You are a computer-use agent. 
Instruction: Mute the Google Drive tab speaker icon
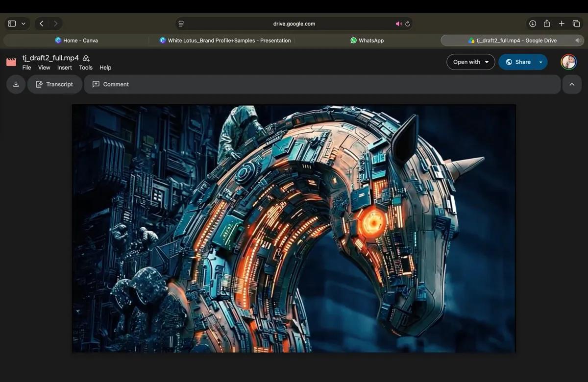(579, 41)
